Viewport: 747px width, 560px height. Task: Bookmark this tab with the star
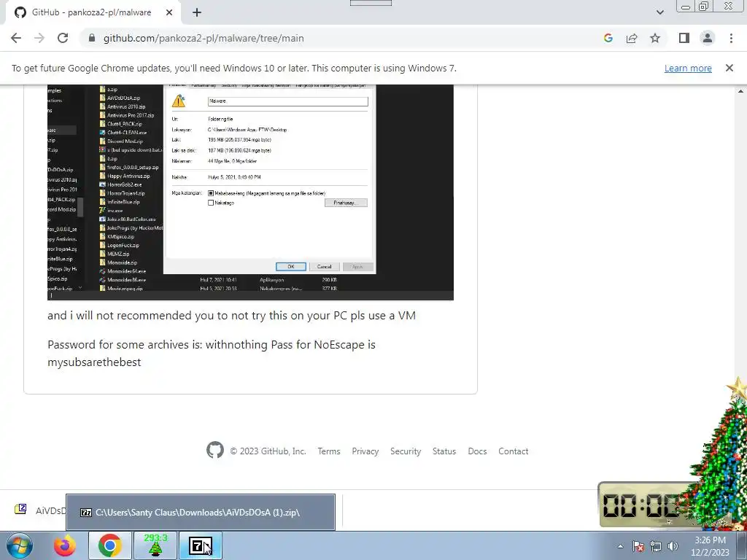point(655,38)
